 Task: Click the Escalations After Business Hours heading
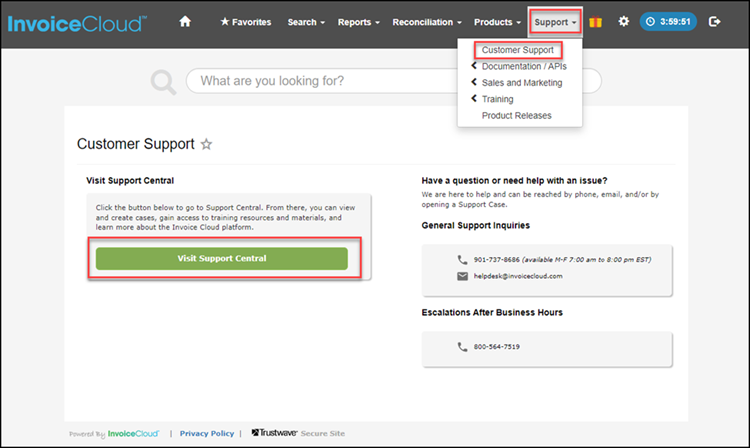(492, 312)
